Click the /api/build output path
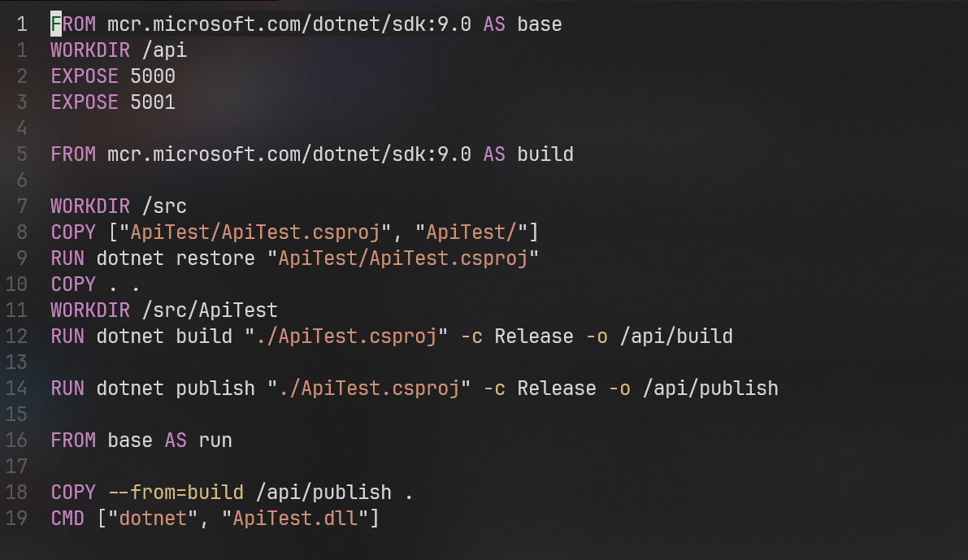This screenshot has height=560, width=968. click(676, 336)
